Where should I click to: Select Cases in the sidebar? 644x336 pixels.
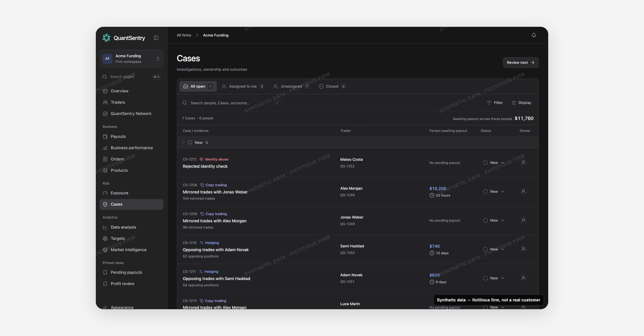pyautogui.click(x=131, y=204)
